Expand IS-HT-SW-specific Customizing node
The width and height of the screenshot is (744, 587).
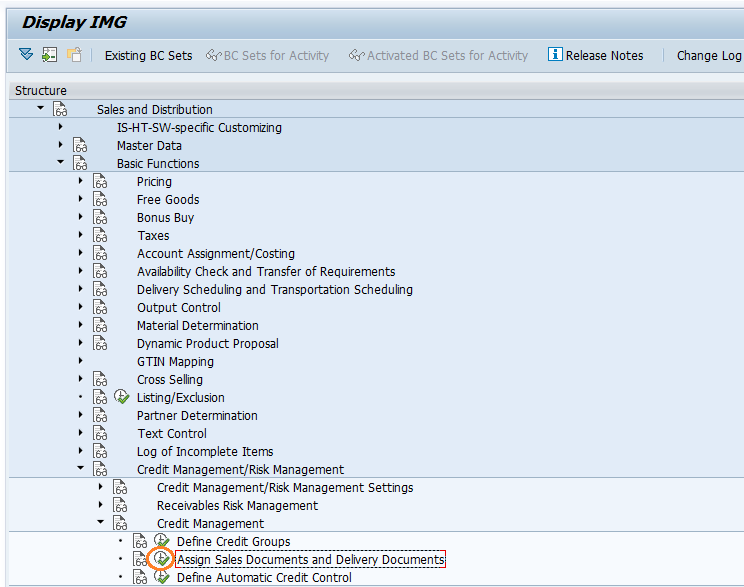[60, 127]
